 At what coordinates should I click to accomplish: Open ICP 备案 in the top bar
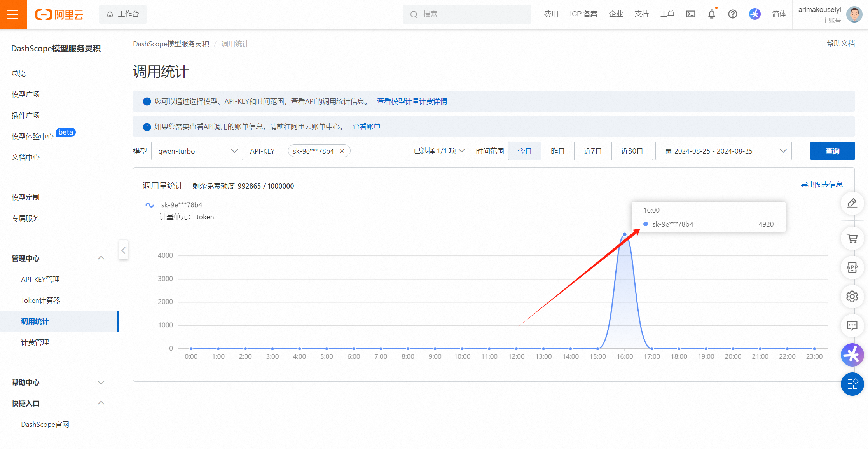(x=584, y=14)
